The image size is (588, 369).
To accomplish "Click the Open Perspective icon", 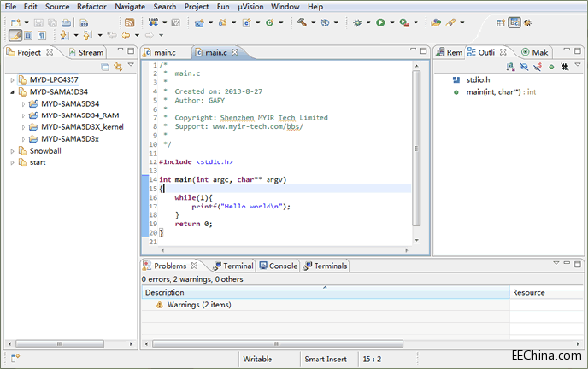I will pos(500,23).
